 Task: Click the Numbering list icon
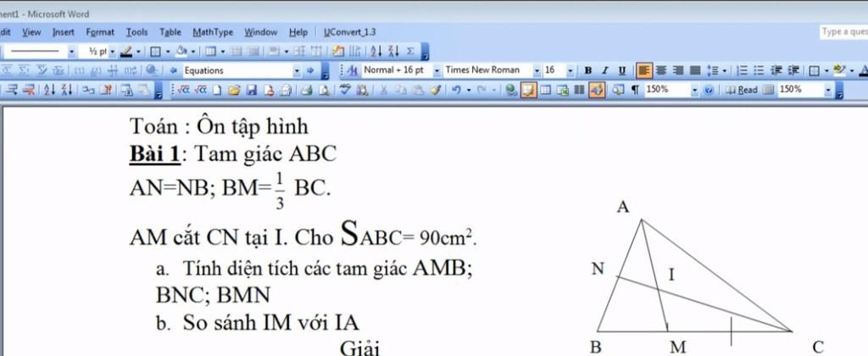(x=742, y=70)
